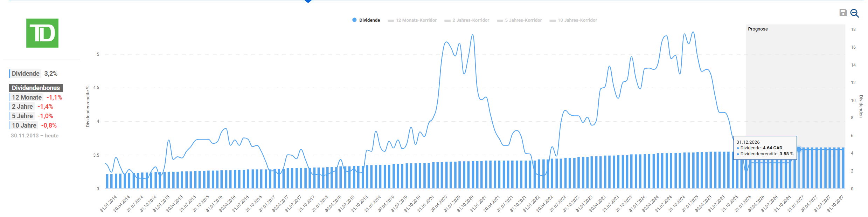Click the zoom out magnifier icon
Screen dimensions: 868x217
click(854, 13)
